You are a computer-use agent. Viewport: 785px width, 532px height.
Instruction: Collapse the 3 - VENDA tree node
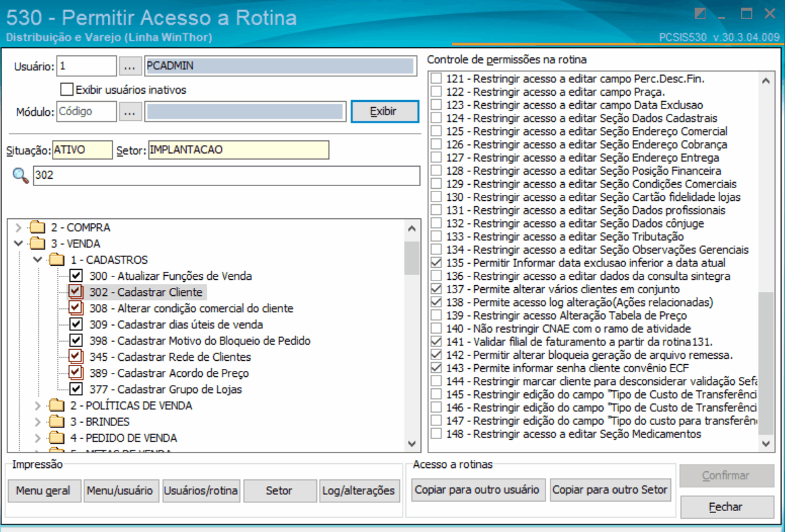(18, 243)
